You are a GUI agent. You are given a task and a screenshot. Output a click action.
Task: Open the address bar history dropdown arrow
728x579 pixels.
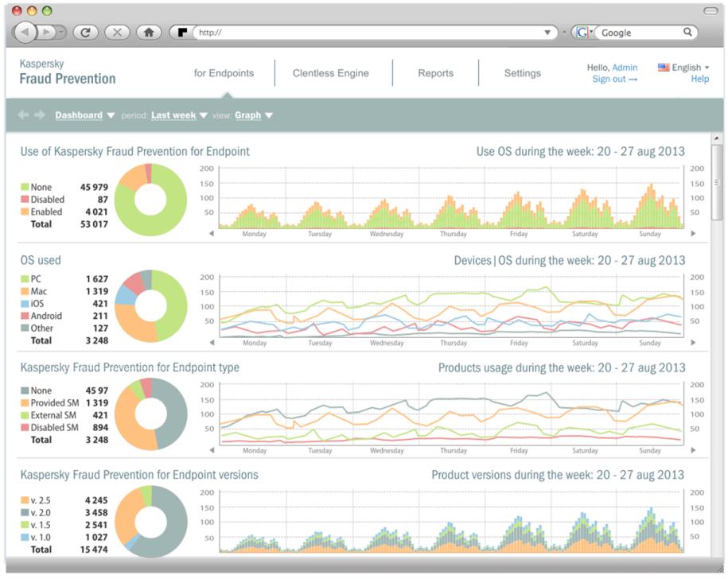(x=548, y=33)
